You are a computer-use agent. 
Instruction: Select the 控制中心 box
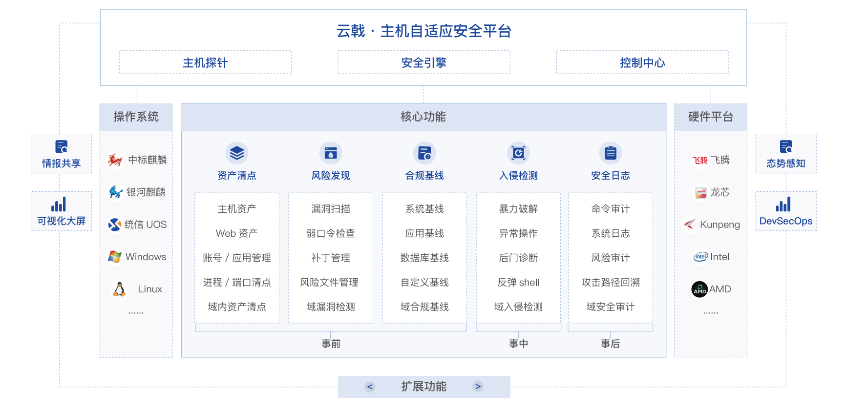pos(642,62)
